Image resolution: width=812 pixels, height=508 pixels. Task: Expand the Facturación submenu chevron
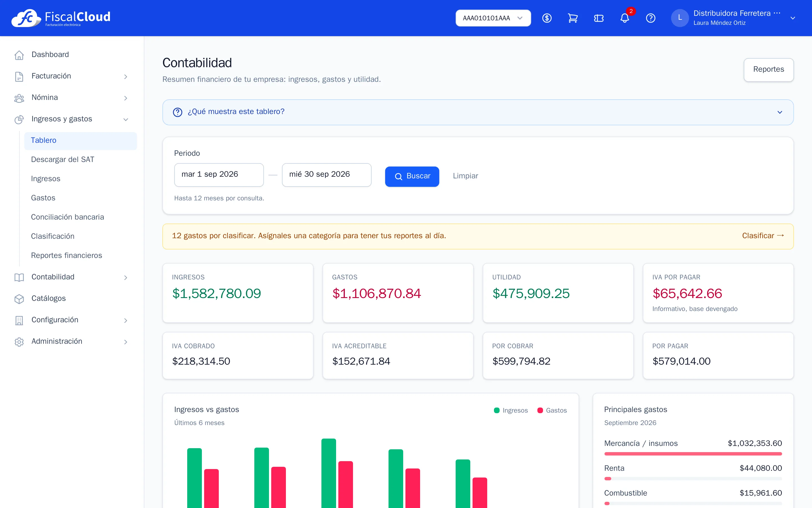pyautogui.click(x=125, y=76)
